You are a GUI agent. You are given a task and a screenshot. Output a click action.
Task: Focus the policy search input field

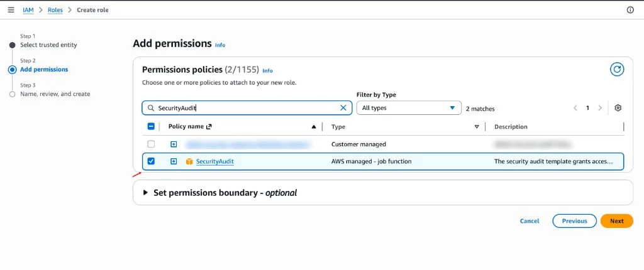click(x=247, y=108)
